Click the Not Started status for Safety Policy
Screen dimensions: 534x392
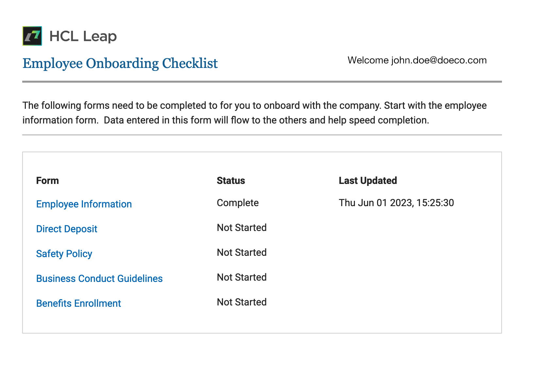click(x=242, y=253)
